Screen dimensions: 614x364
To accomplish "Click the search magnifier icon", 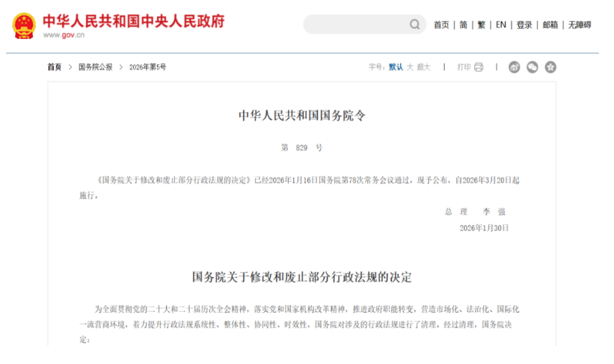I will 415,25.
